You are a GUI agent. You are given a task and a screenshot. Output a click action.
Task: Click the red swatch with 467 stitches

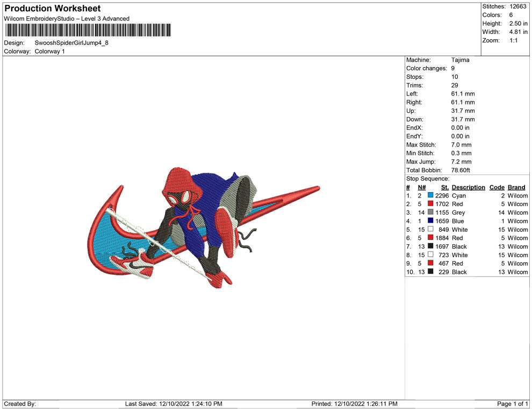(430, 263)
